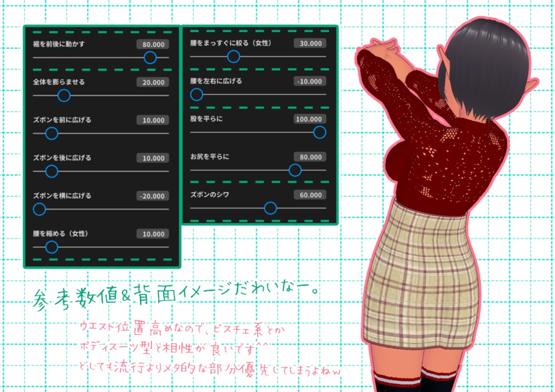Click the label ズボンを後に広げる
Image resolution: width=555 pixels, height=392 pixels.
click(62, 158)
